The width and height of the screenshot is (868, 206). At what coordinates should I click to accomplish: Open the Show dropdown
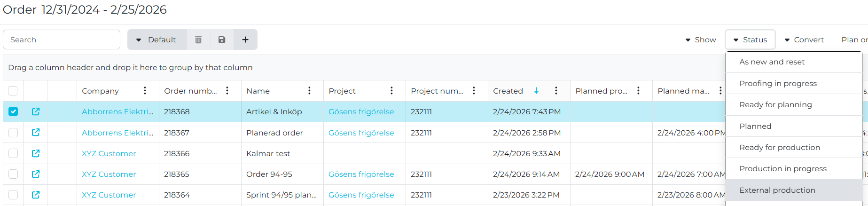click(x=701, y=40)
